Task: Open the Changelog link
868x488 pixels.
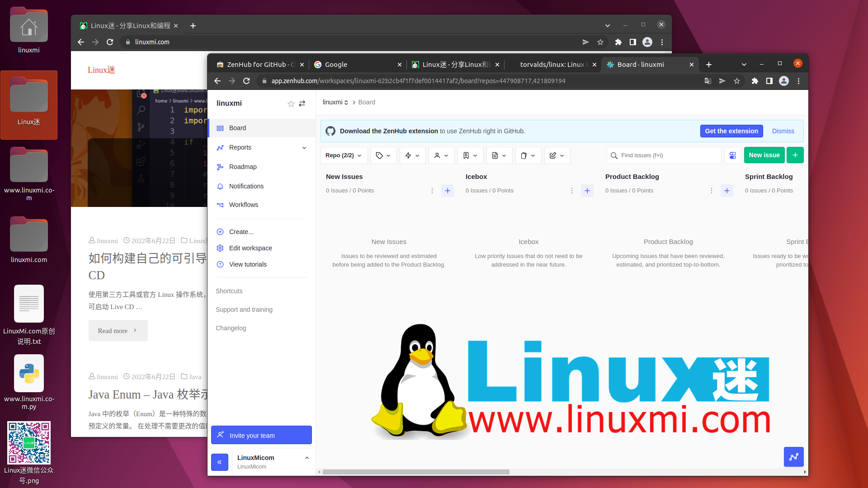Action: (231, 328)
